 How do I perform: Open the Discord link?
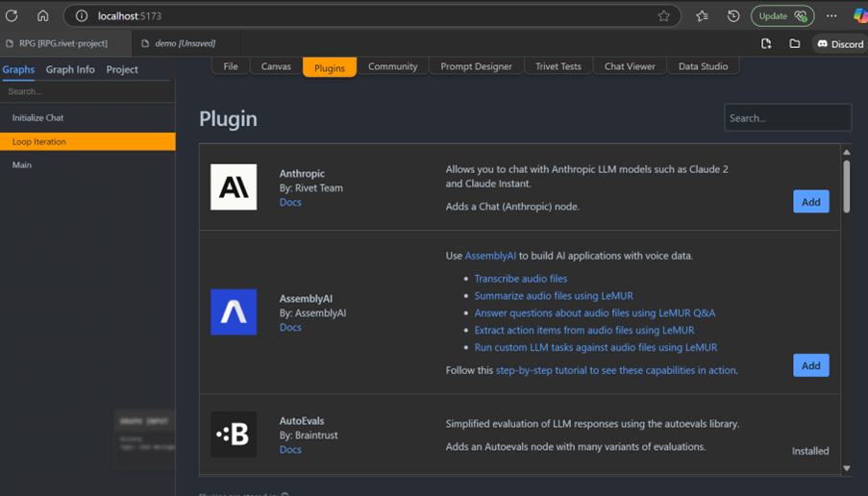pos(840,43)
